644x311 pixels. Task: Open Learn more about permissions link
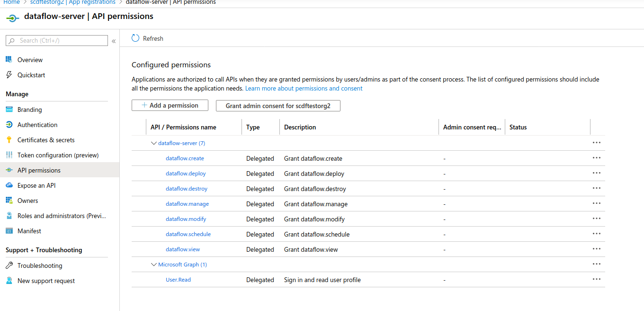pos(304,89)
